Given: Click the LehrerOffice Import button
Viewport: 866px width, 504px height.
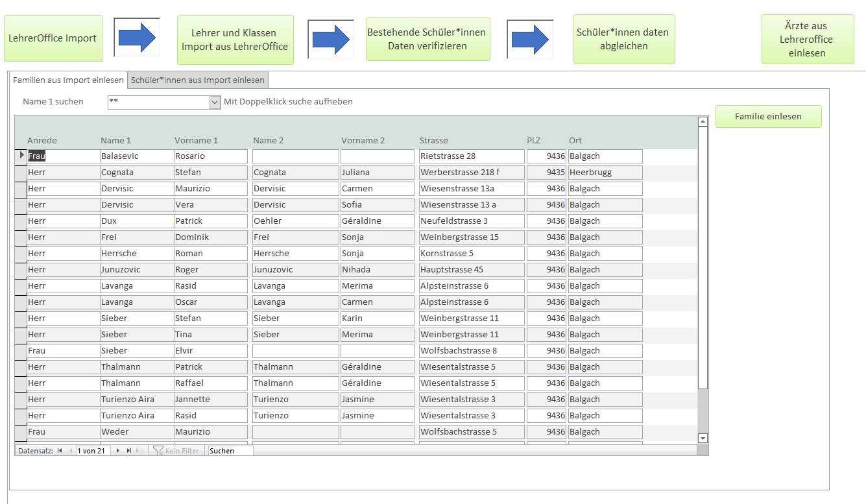Looking at the screenshot, I should coord(53,38).
